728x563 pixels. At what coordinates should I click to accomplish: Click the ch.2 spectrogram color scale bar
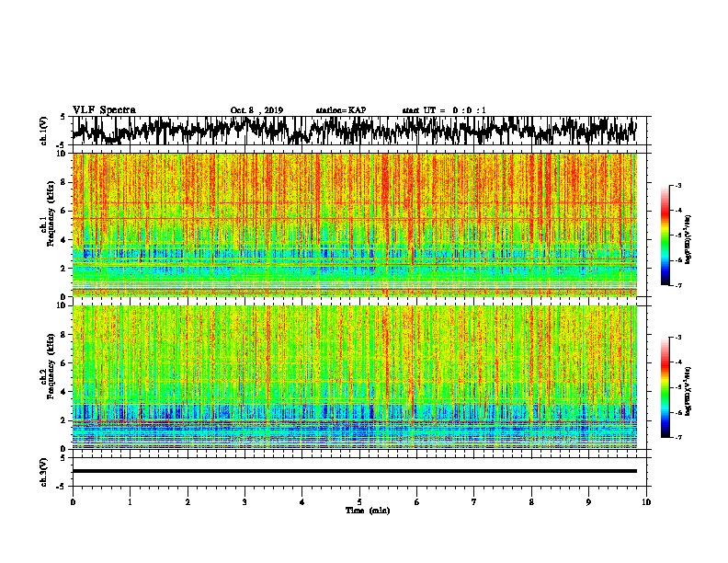(x=665, y=387)
